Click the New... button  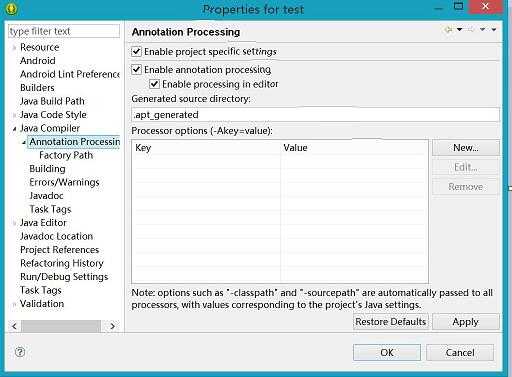click(466, 148)
